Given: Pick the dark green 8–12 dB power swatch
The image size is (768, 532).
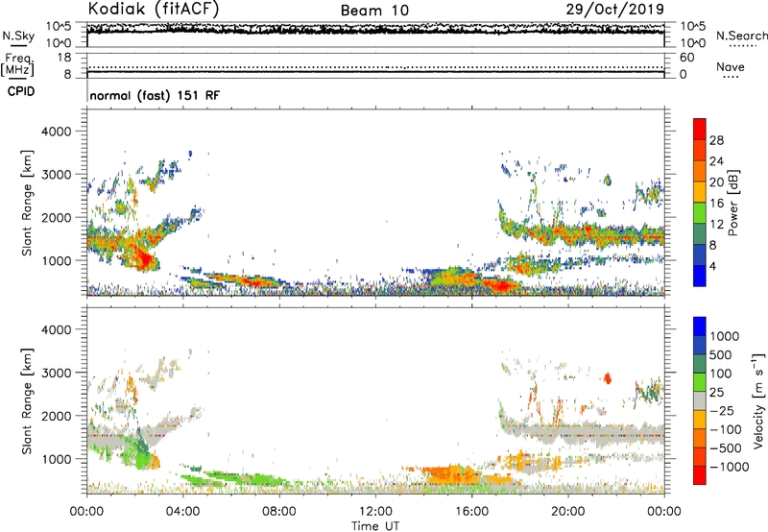Looking at the screenshot, I should click(x=700, y=234).
